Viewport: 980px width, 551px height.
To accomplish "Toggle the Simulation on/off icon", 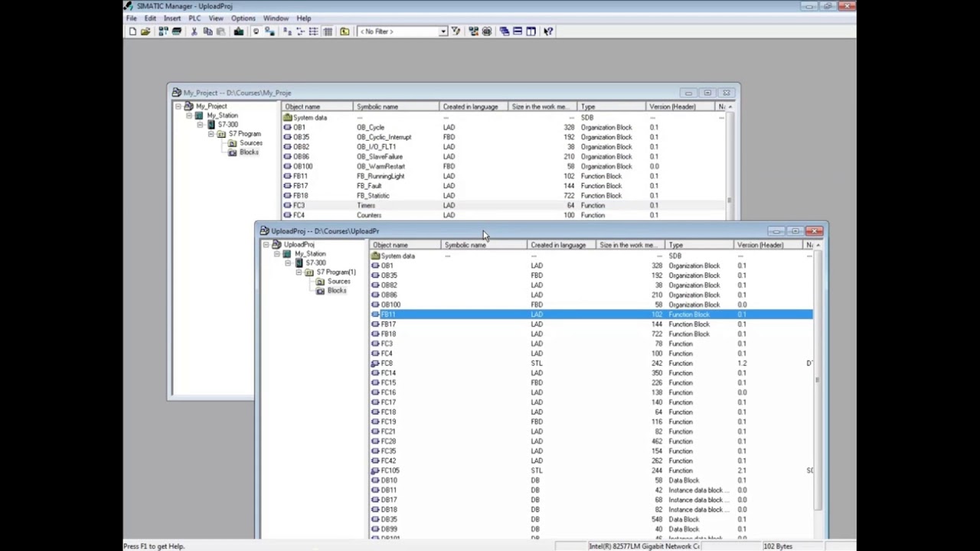I will coord(487,31).
